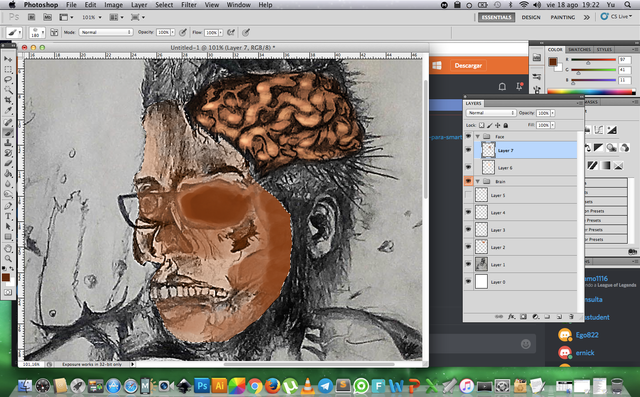640x397 pixels.
Task: Hide Layer 7 visibility eye
Action: coord(468,150)
